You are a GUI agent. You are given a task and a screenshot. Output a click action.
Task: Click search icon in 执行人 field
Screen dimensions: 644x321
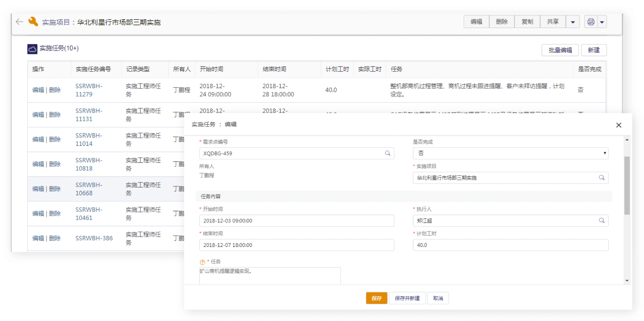(x=602, y=221)
